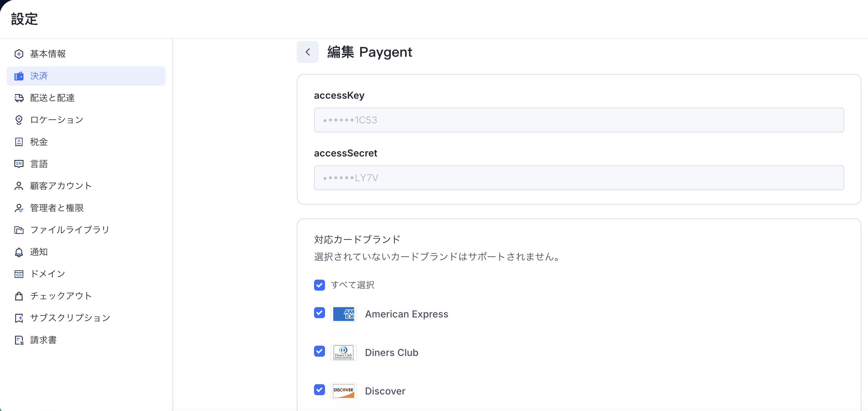The width and height of the screenshot is (868, 411).
Task: Click the 通知 bell icon
Action: pos(19,252)
